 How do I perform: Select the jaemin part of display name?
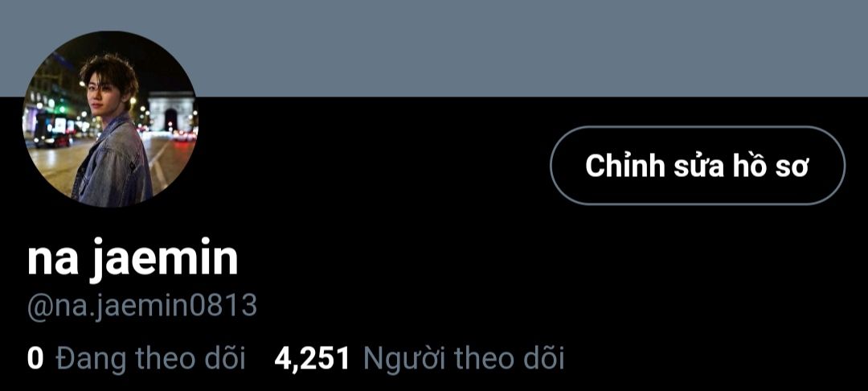(x=164, y=259)
